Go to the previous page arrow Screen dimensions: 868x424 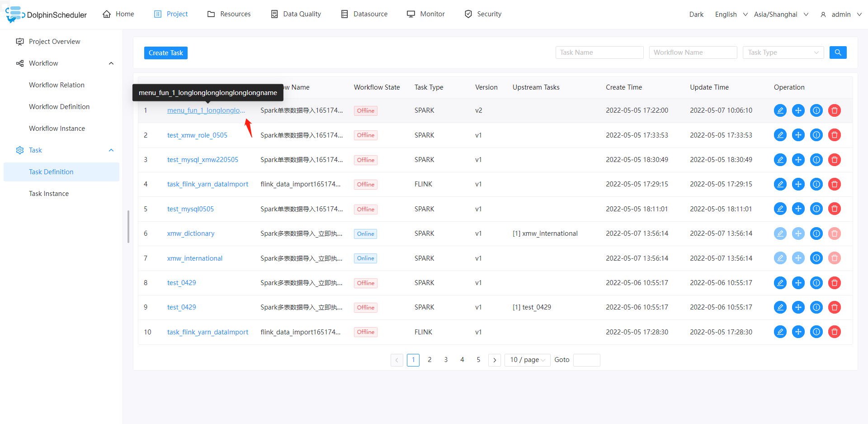tap(396, 360)
